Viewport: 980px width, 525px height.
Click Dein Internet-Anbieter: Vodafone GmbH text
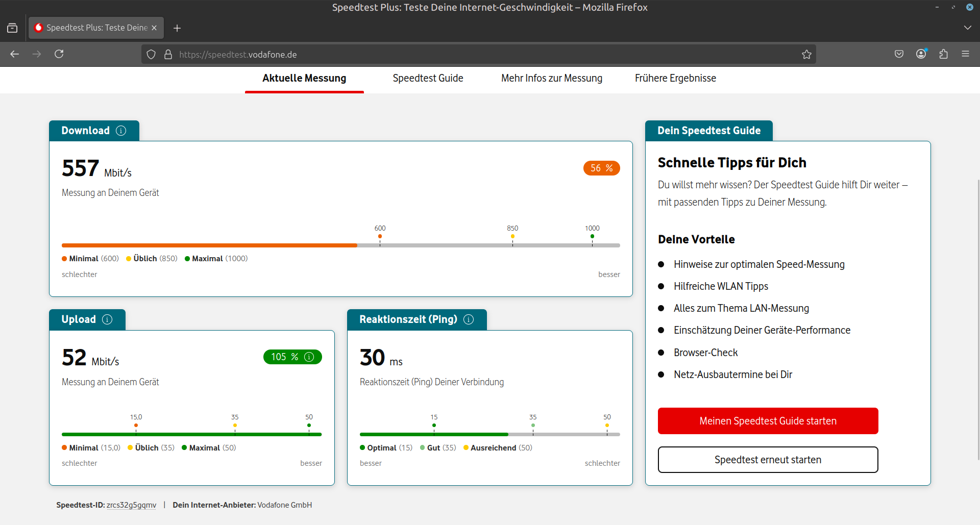tap(242, 505)
